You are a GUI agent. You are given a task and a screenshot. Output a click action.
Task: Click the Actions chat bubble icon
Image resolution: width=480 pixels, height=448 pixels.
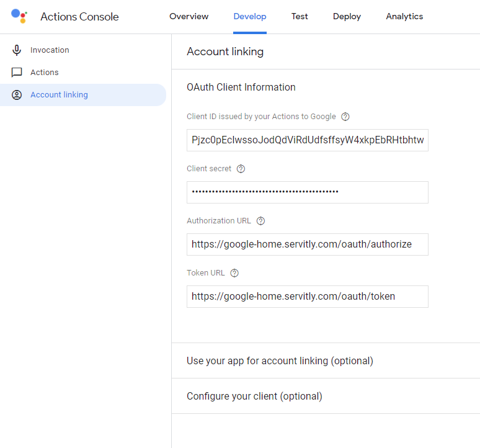coord(17,73)
